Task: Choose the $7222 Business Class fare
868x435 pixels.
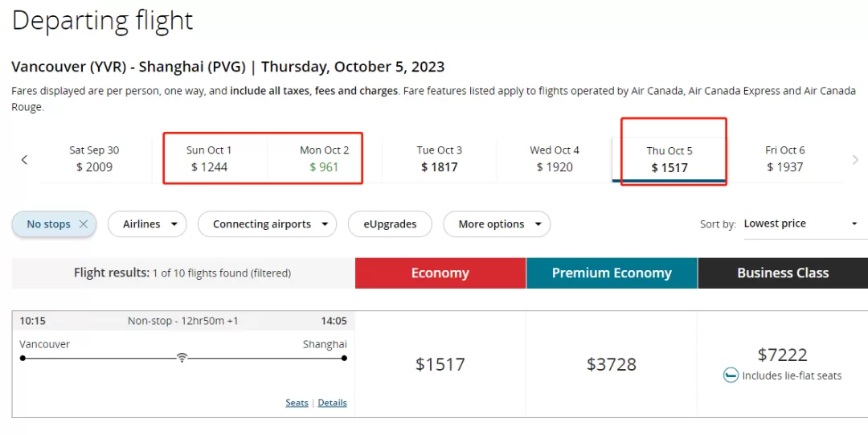Action: 782,364
